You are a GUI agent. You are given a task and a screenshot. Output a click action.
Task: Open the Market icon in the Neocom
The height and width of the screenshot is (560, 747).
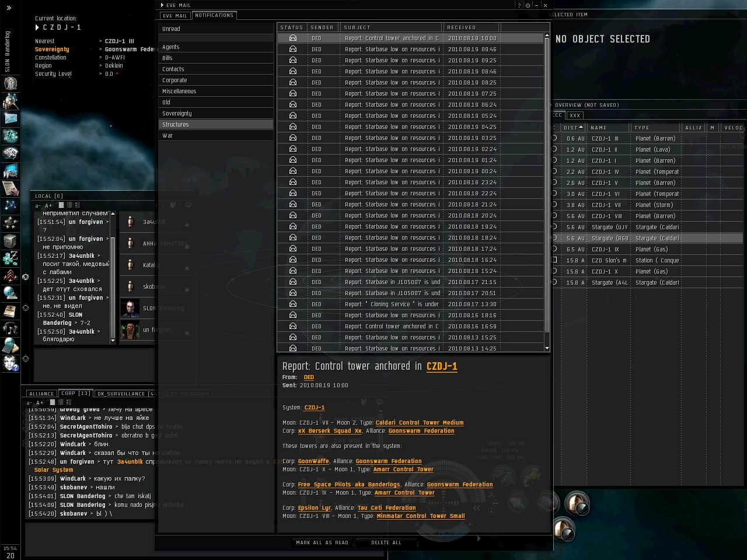point(11,153)
